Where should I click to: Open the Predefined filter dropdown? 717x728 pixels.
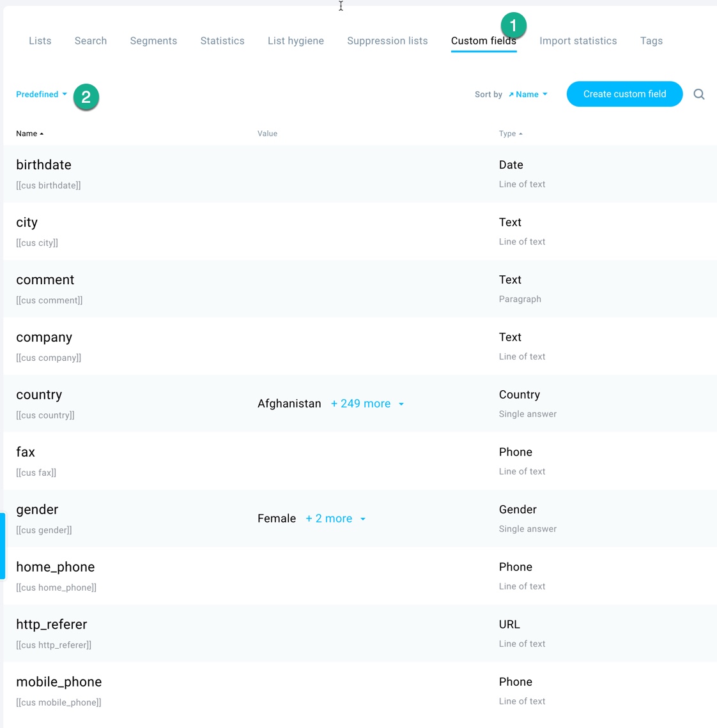42,95
